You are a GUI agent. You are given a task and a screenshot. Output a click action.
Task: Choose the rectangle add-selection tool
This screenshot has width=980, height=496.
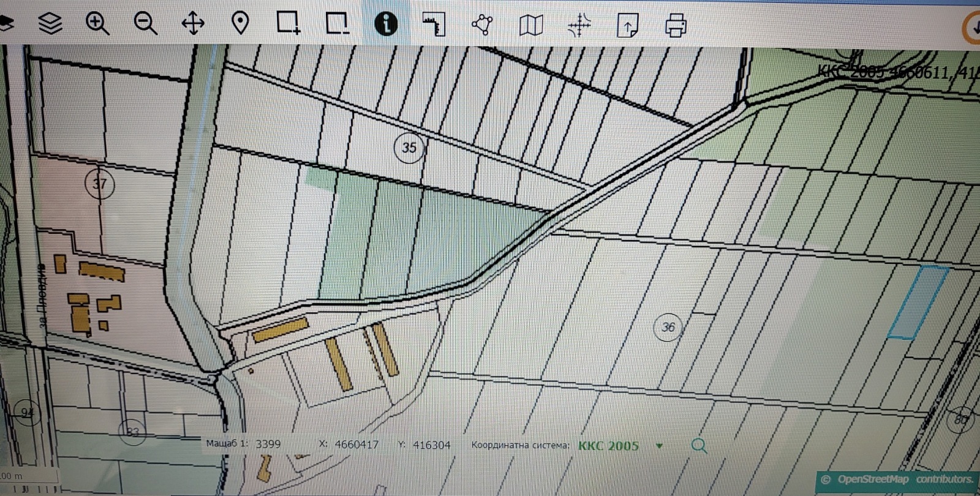coord(288,23)
